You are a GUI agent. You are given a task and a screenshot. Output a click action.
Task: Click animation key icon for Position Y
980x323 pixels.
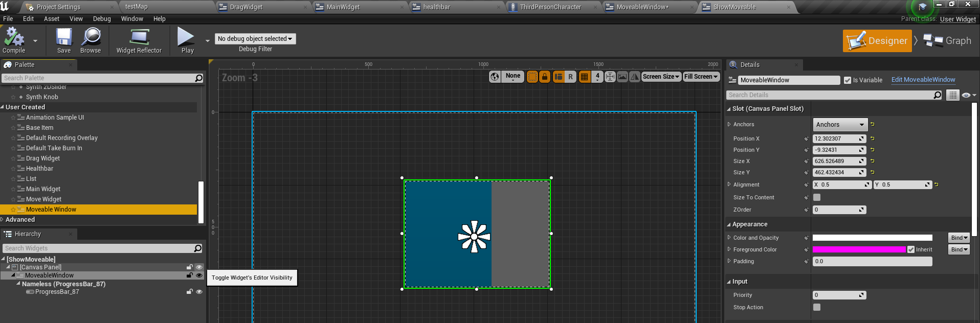tap(807, 150)
